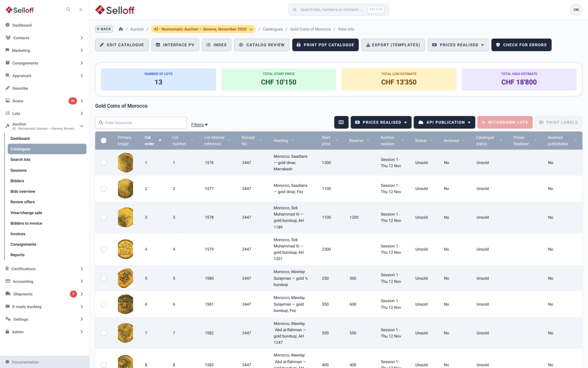Click the Admin lock icon
588x368 pixels.
(x=8, y=332)
